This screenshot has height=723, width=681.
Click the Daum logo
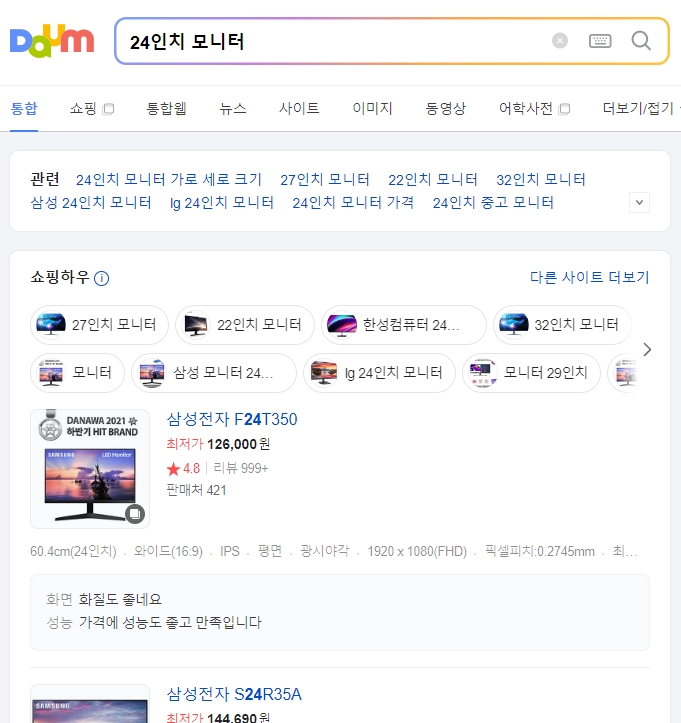point(52,41)
